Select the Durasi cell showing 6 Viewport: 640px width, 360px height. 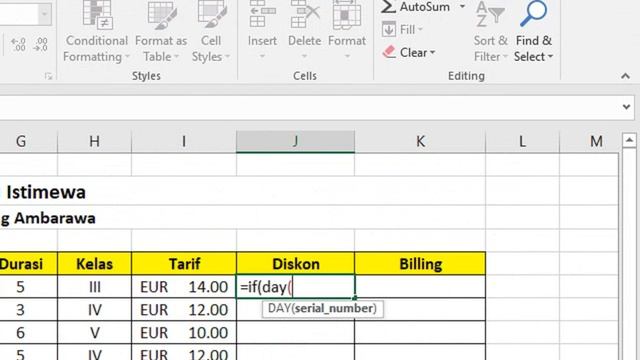tap(29, 333)
